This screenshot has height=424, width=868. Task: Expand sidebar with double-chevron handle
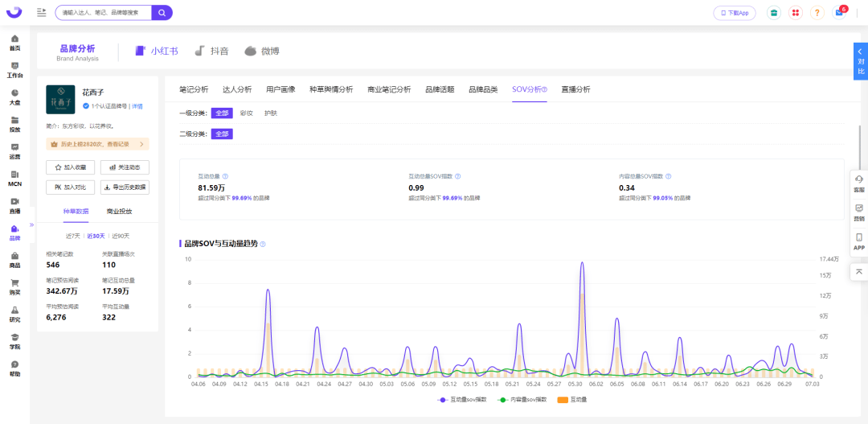[31, 225]
